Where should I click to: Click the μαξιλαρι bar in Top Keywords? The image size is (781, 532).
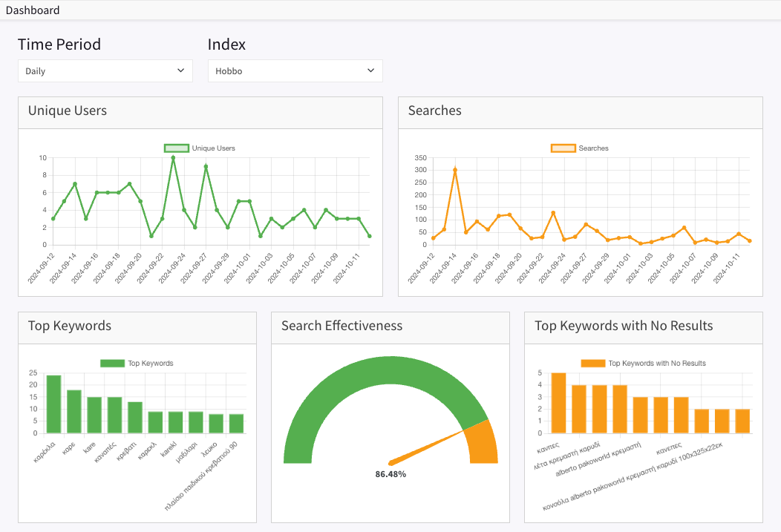tap(196, 422)
